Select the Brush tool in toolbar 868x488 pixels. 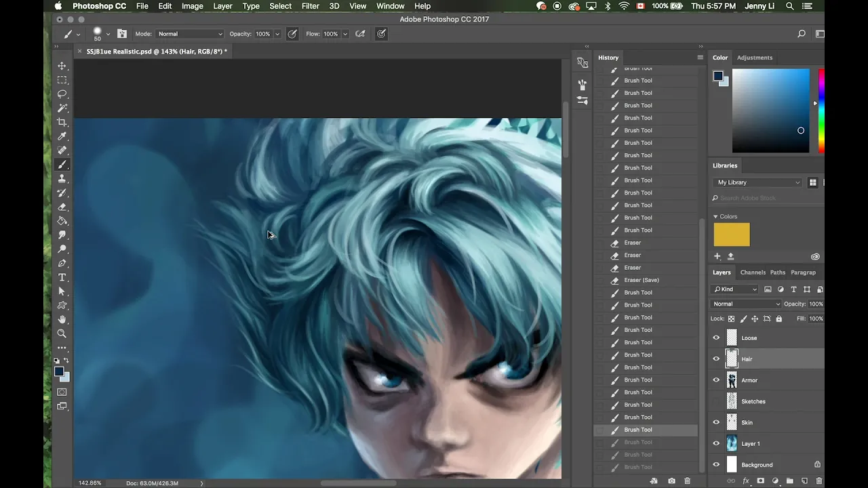tap(62, 165)
